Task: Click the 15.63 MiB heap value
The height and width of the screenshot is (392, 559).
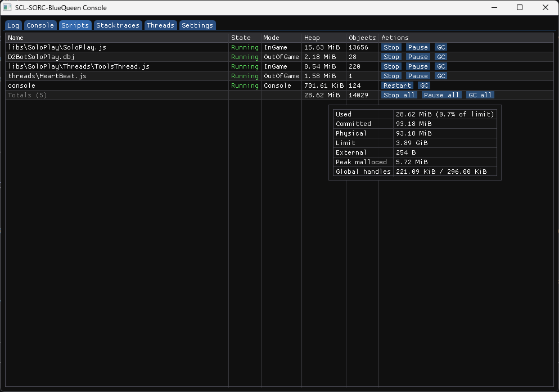Action: 322,47
